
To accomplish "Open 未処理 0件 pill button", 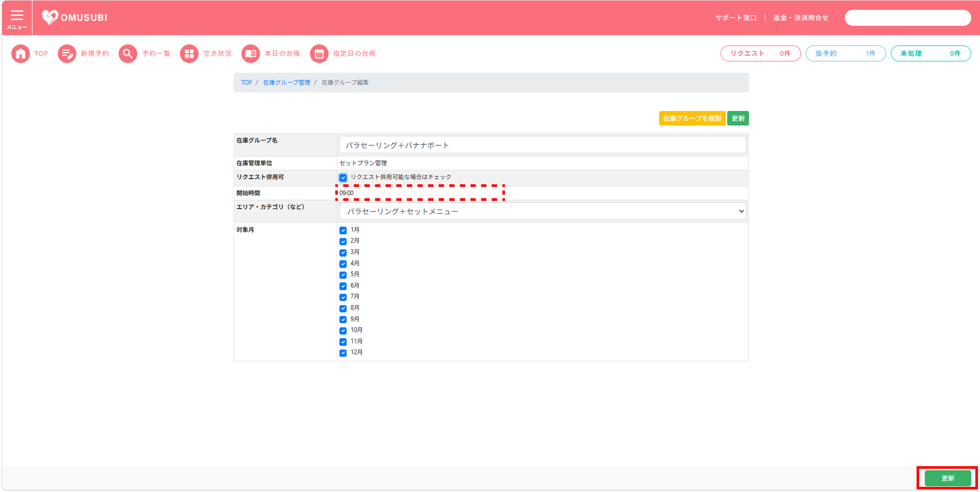I will [x=930, y=54].
